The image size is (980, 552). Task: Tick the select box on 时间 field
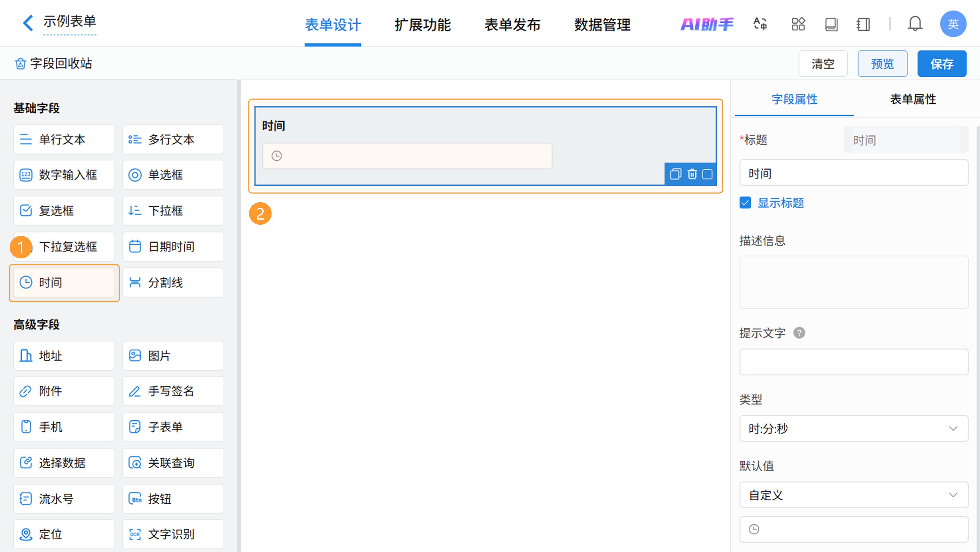pyautogui.click(x=708, y=174)
